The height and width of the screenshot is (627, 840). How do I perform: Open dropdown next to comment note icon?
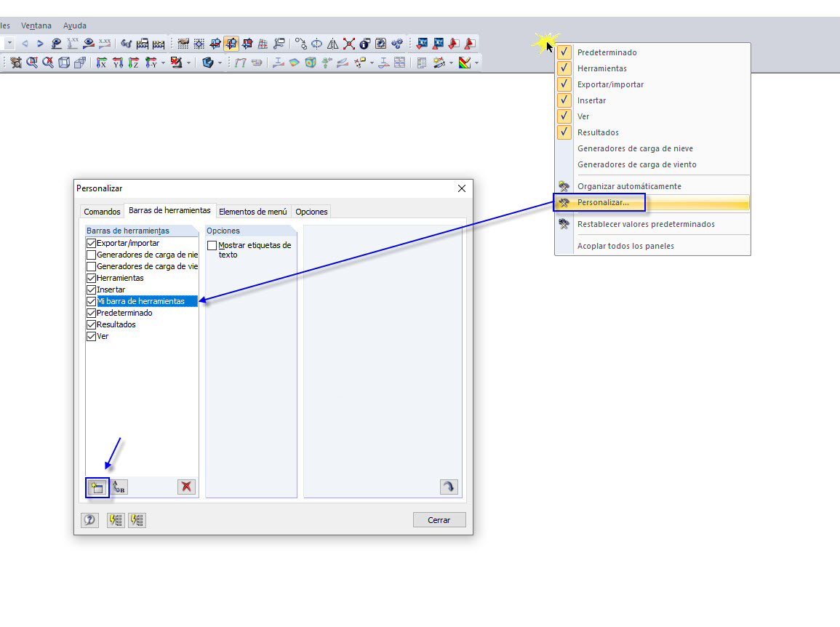[x=372, y=63]
